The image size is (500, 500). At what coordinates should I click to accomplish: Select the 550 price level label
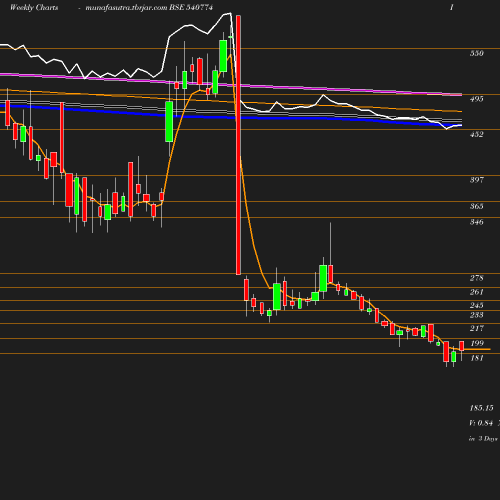click(x=476, y=53)
